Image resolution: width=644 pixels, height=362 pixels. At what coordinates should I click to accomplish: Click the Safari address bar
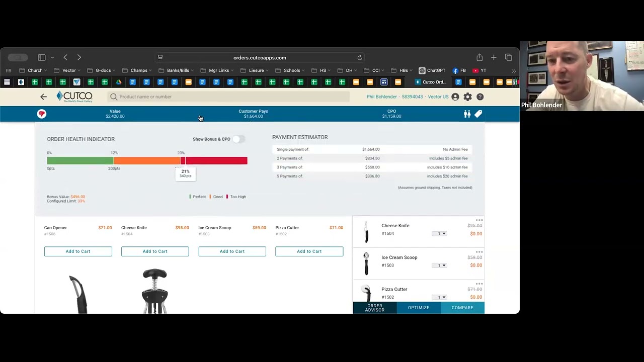[x=260, y=58]
